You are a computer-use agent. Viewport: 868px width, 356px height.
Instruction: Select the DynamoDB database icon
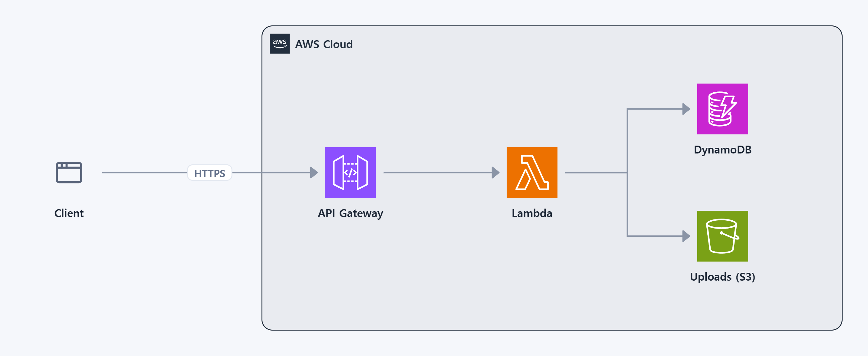[722, 109]
